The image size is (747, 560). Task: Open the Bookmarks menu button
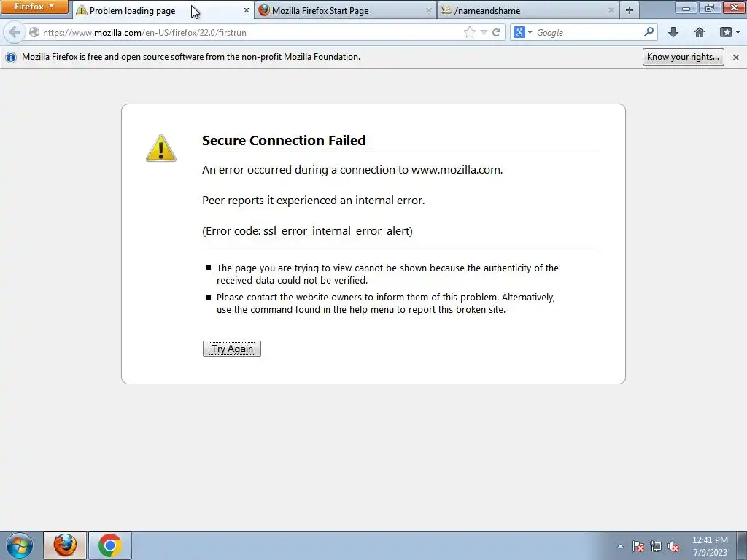[x=729, y=32]
